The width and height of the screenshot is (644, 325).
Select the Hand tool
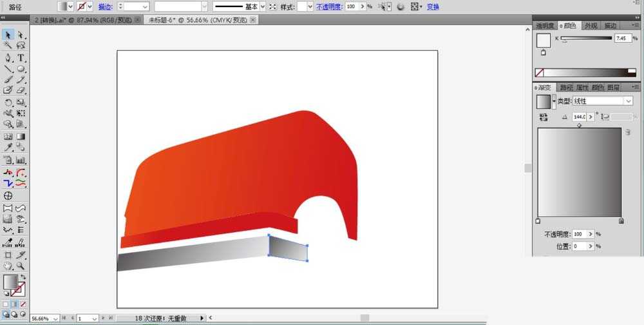point(8,266)
